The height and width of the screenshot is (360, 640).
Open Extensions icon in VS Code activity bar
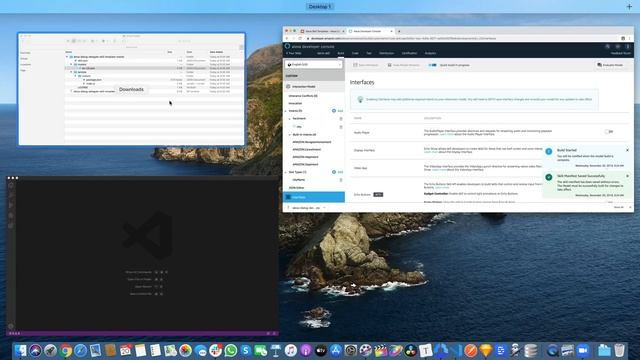11,225
